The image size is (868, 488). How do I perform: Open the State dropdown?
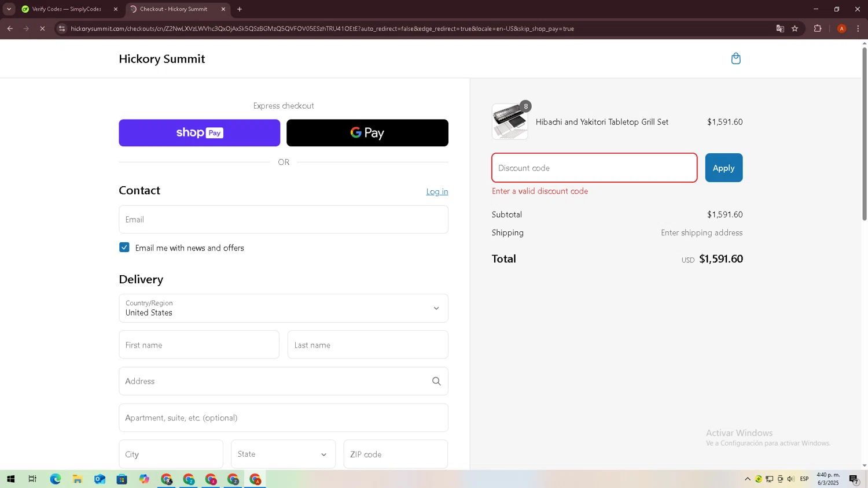coord(283,454)
